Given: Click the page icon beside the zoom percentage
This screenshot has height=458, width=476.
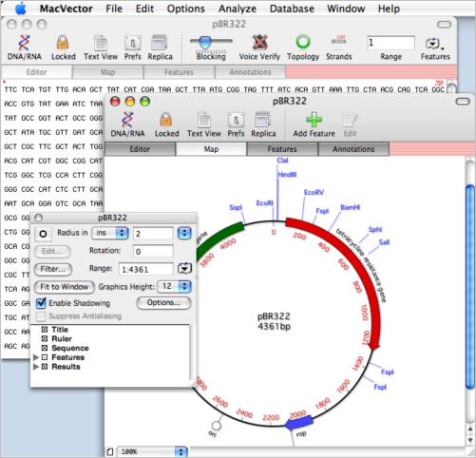Looking at the screenshot, I should pos(110,451).
